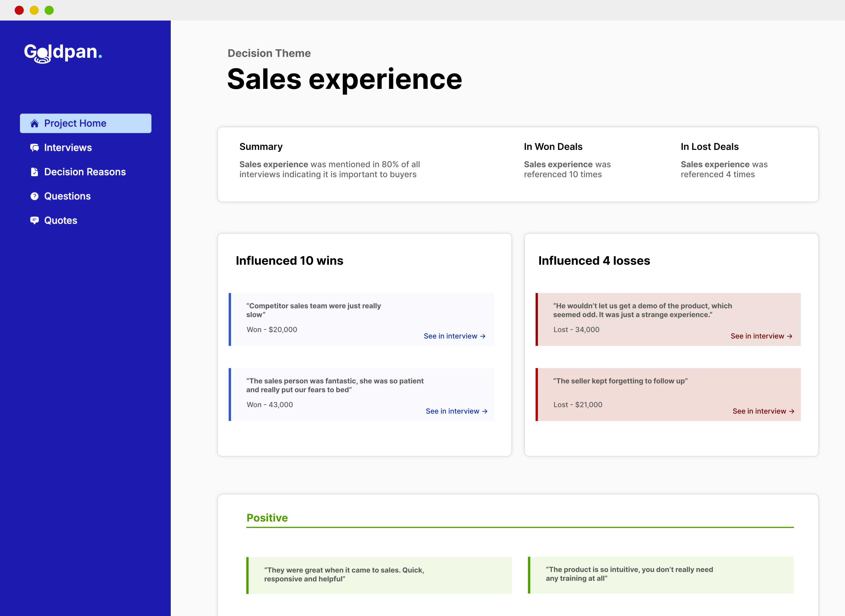Expand the Positive section at bottom
Screen dimensions: 845x616
point(267,518)
